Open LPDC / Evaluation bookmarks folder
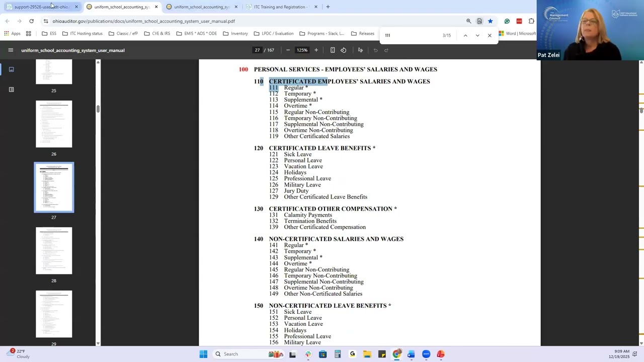The width and height of the screenshot is (644, 362). click(274, 34)
